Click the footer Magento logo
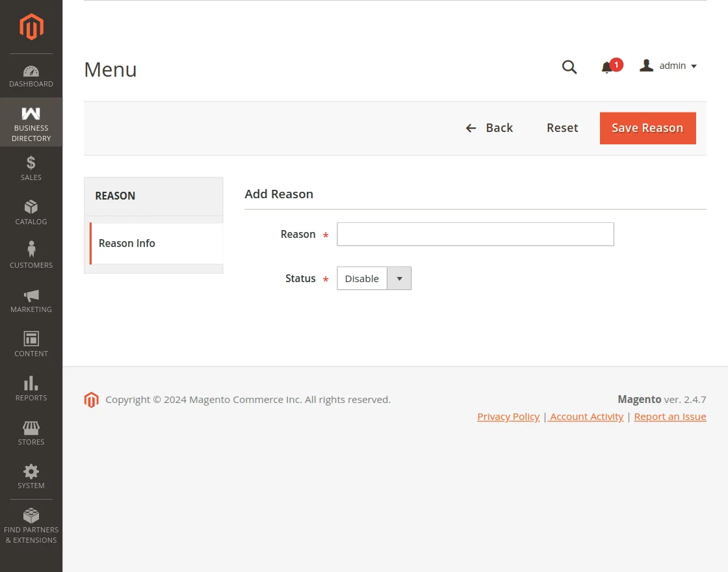Image resolution: width=728 pixels, height=572 pixels. [x=92, y=400]
